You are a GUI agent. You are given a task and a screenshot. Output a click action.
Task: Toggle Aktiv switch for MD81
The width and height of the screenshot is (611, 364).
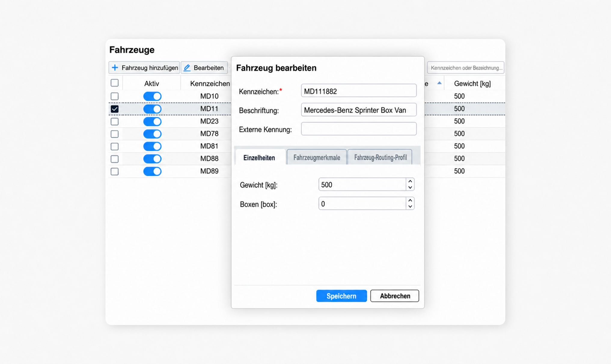pyautogui.click(x=152, y=147)
